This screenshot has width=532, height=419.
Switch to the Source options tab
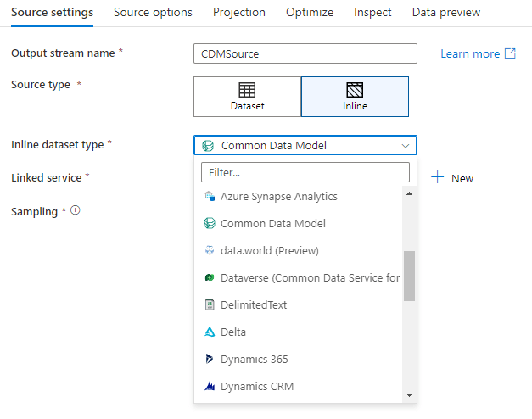pos(153,13)
